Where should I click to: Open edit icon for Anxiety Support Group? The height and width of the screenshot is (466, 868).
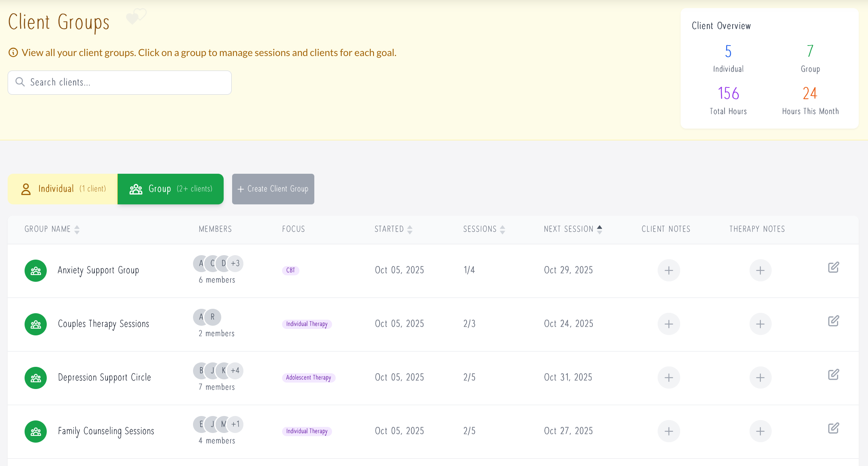[x=833, y=268]
